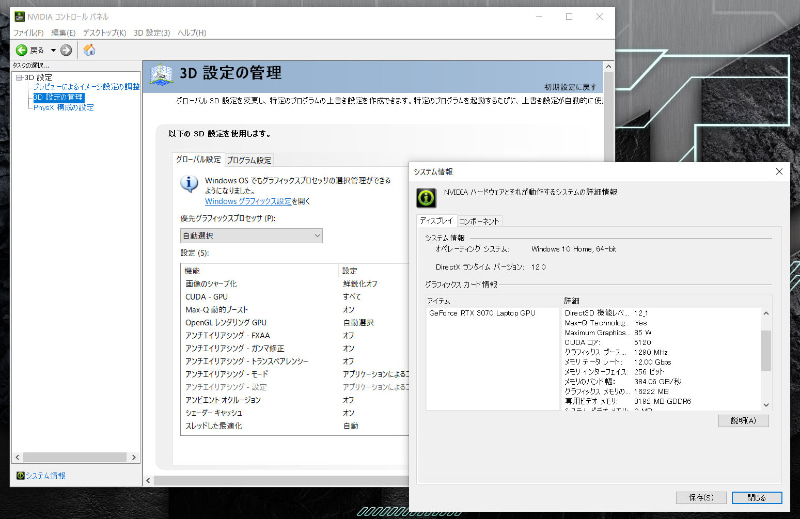Click the 機能 column header
This screenshot has width=800, height=519.
point(260,270)
